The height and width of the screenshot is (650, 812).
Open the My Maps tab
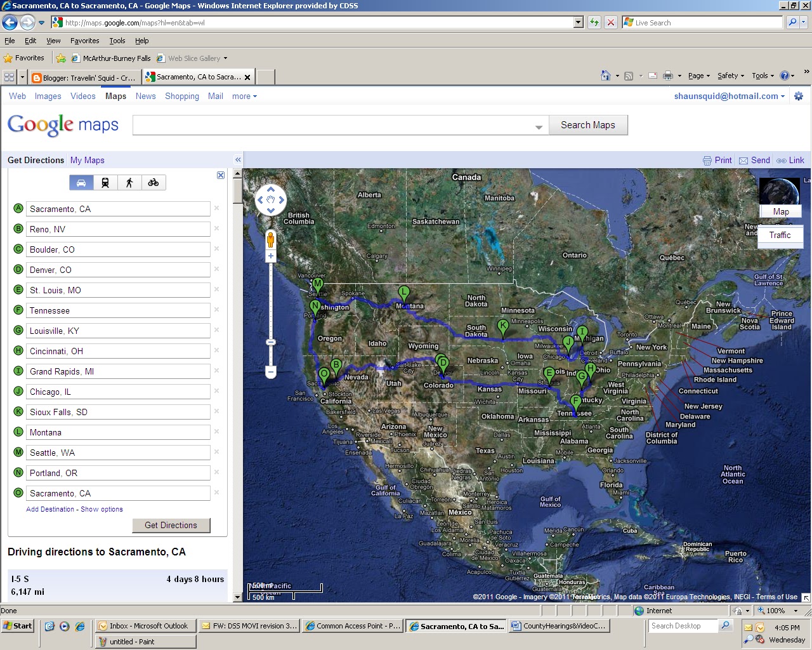(87, 160)
